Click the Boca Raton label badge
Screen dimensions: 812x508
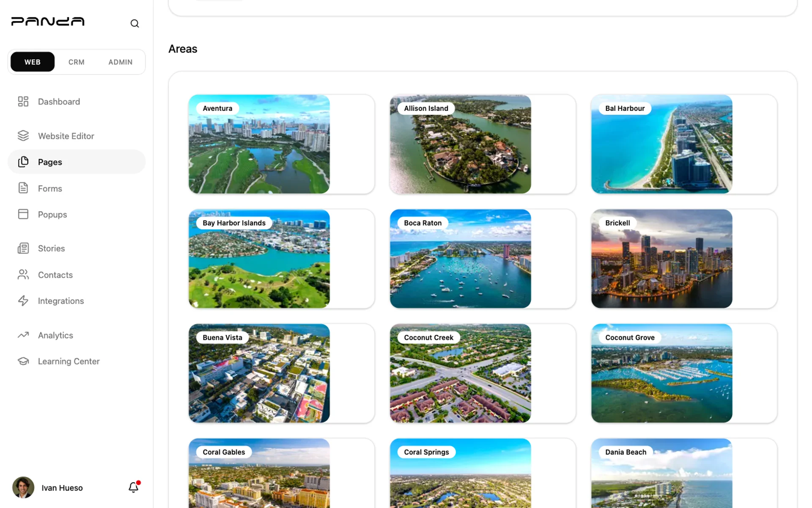click(422, 223)
